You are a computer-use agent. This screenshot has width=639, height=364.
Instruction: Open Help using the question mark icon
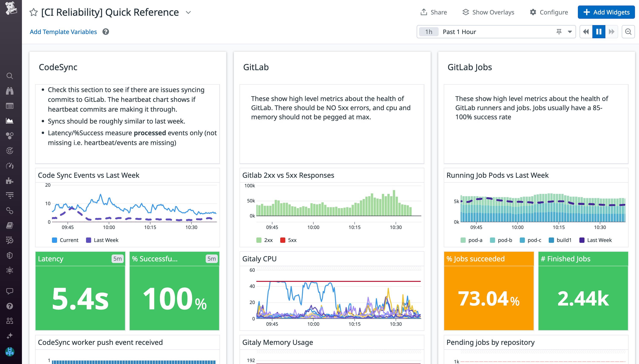(x=10, y=306)
